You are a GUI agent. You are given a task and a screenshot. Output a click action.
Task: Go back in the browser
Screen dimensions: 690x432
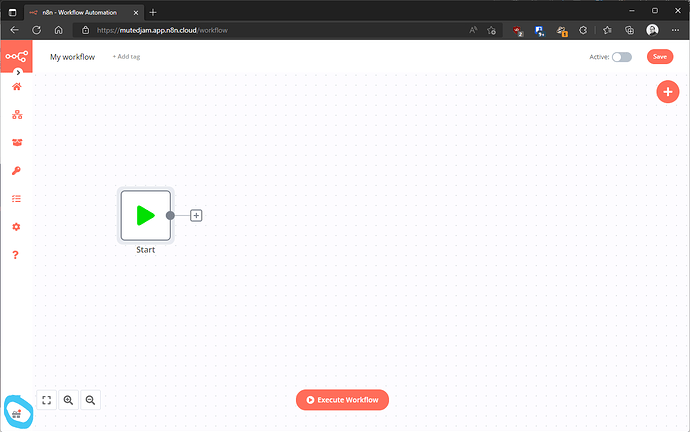(x=15, y=30)
